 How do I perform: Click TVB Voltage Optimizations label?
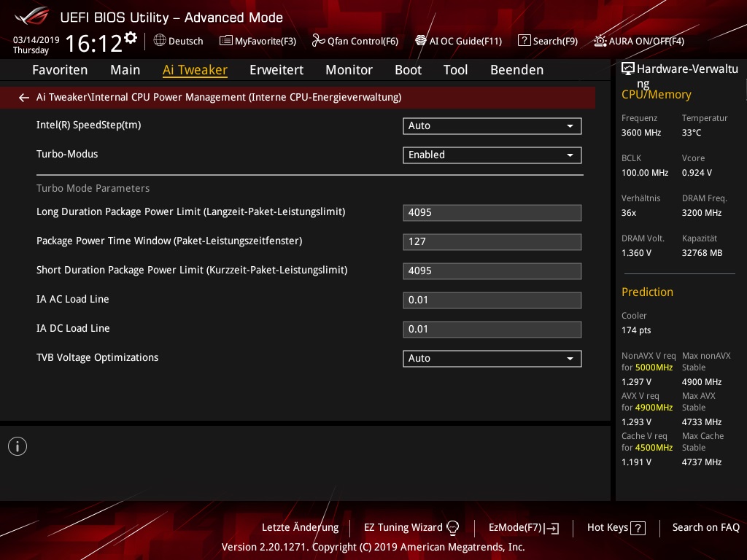coord(97,357)
